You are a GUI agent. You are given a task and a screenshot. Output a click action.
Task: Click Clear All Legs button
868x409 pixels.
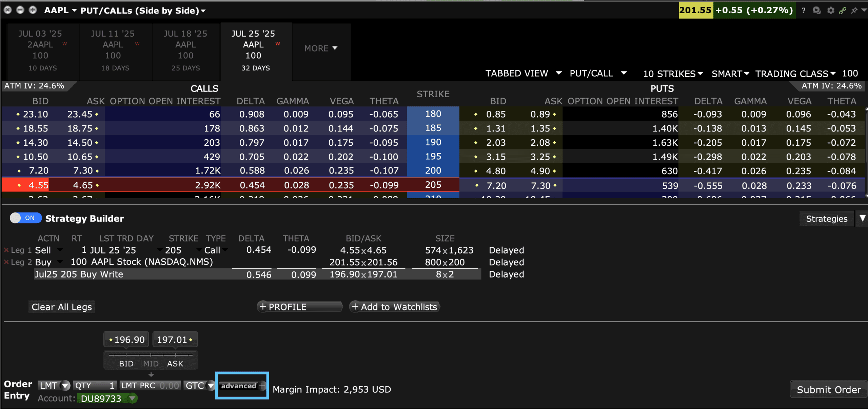(x=62, y=307)
